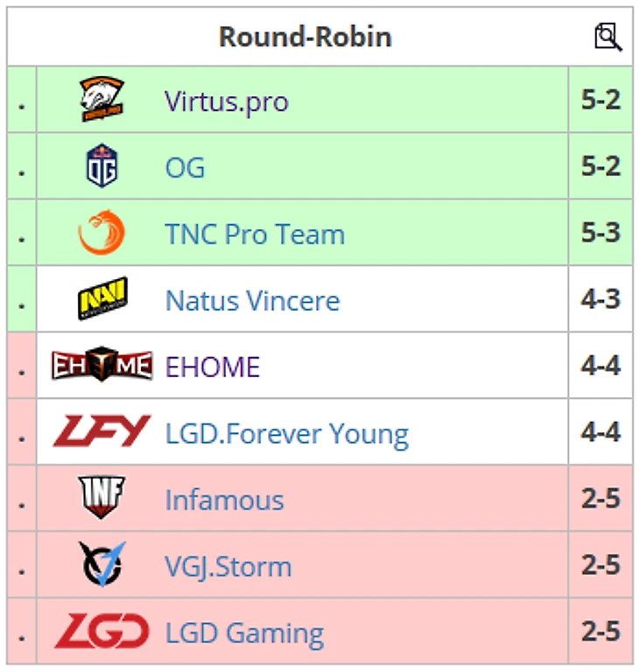Image resolution: width=639 pixels, height=672 pixels.
Task: Click the magnifier icon beside Round-Robin
Action: [x=607, y=37]
